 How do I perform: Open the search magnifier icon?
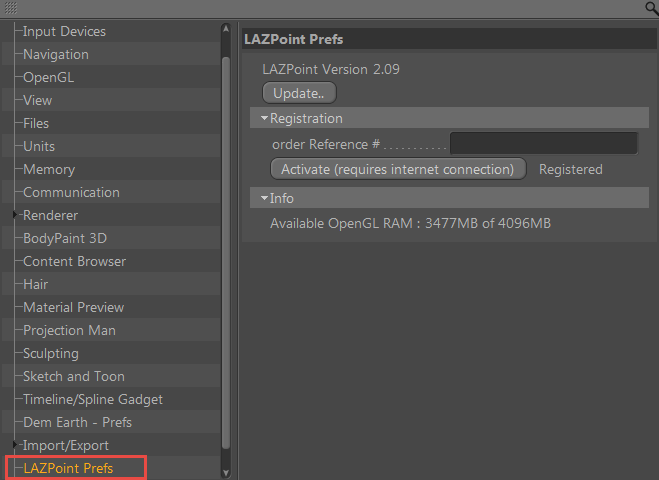[652, 8]
